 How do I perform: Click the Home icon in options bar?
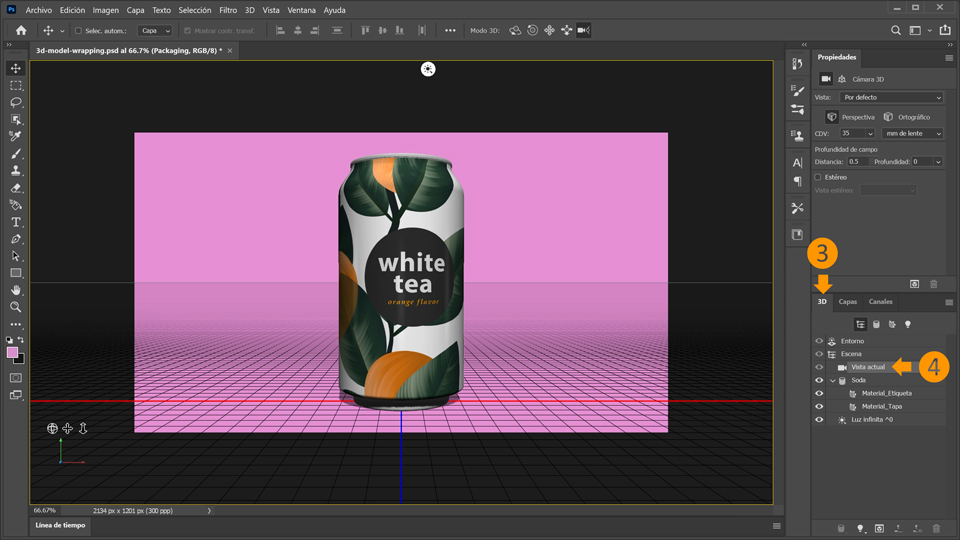point(21,31)
